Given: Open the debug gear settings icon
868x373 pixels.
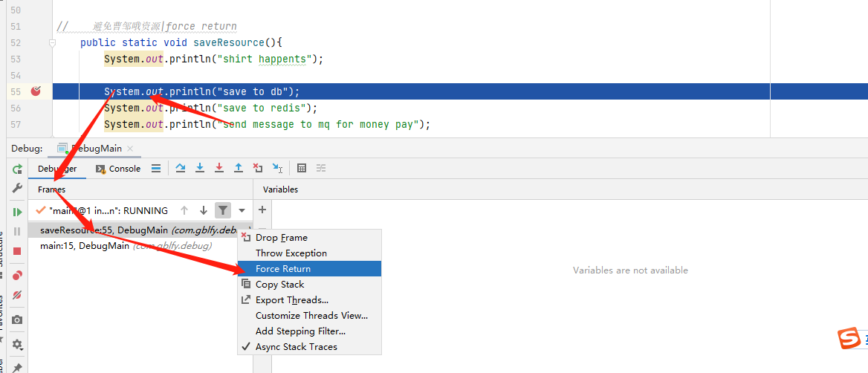Looking at the screenshot, I should tap(17, 344).
